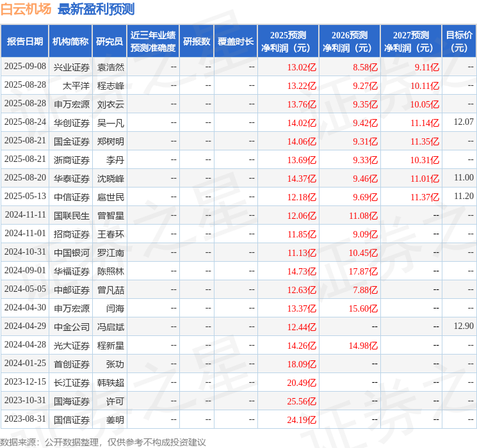Click researcher 姜明
The width and height of the screenshot is (477, 448).
(x=115, y=420)
